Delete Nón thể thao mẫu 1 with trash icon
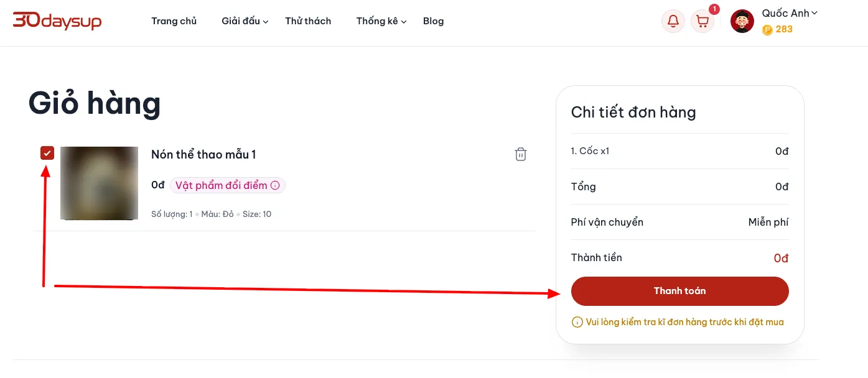The image size is (868, 378). [521, 154]
